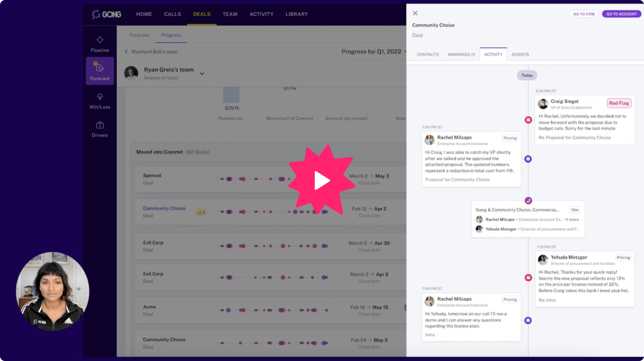
Task: Click the 'Moved into Commit' section header
Action: click(x=173, y=152)
